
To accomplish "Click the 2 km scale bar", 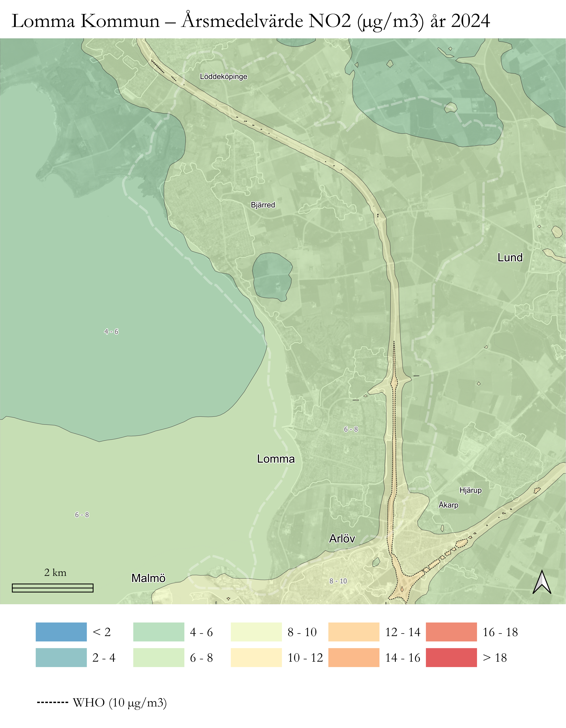I will [53, 588].
